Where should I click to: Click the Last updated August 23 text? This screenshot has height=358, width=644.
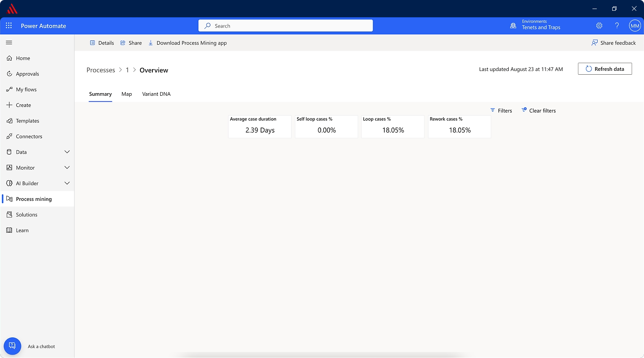click(x=521, y=69)
